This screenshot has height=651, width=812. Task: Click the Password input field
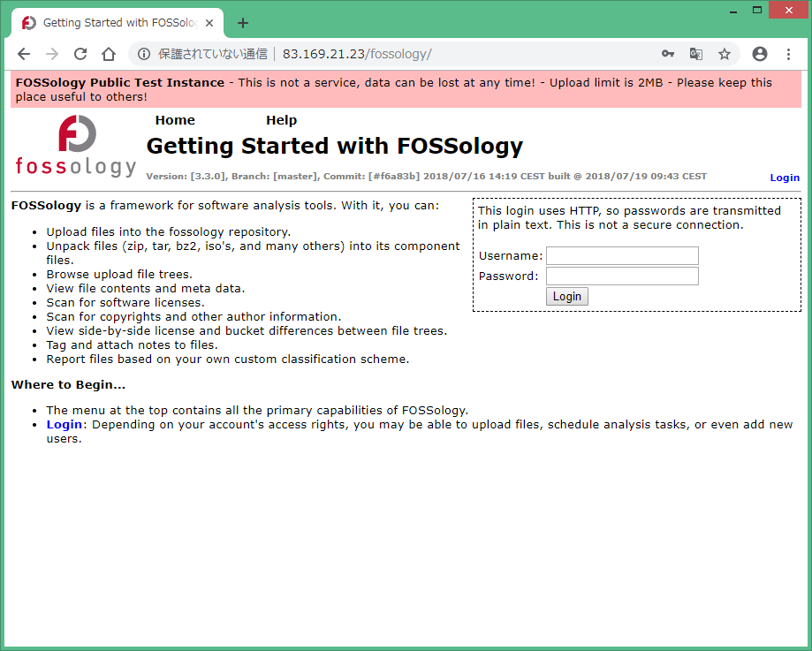[621, 276]
